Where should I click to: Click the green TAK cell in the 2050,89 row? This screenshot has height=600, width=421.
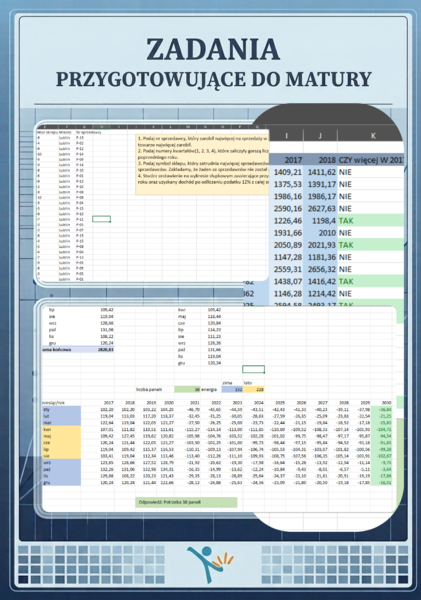coord(370,245)
